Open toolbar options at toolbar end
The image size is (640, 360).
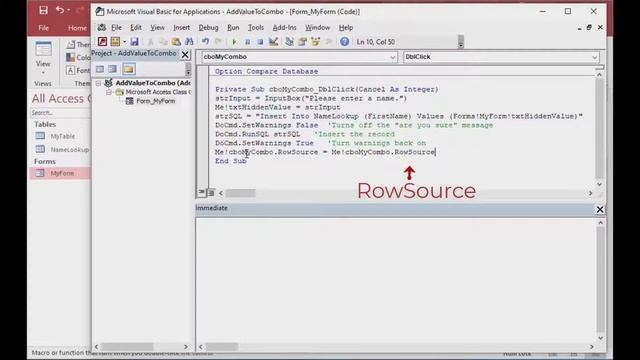(461, 42)
